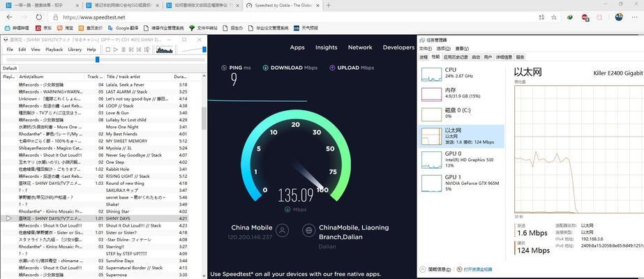The width and height of the screenshot is (644, 279).
Task: Open Apps in Speedtest navigation
Action: click(x=297, y=47)
